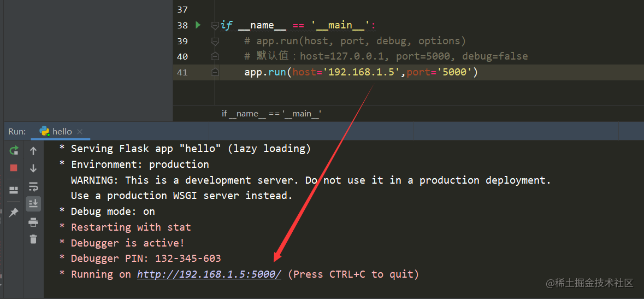Pin the hello run tab
Image resolution: width=644 pixels, height=299 pixels.
point(14,213)
